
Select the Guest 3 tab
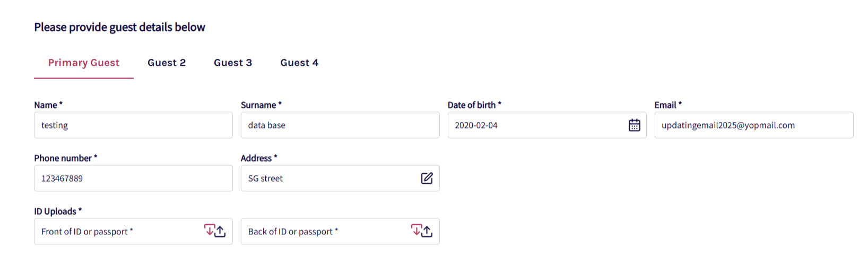pyautogui.click(x=233, y=63)
